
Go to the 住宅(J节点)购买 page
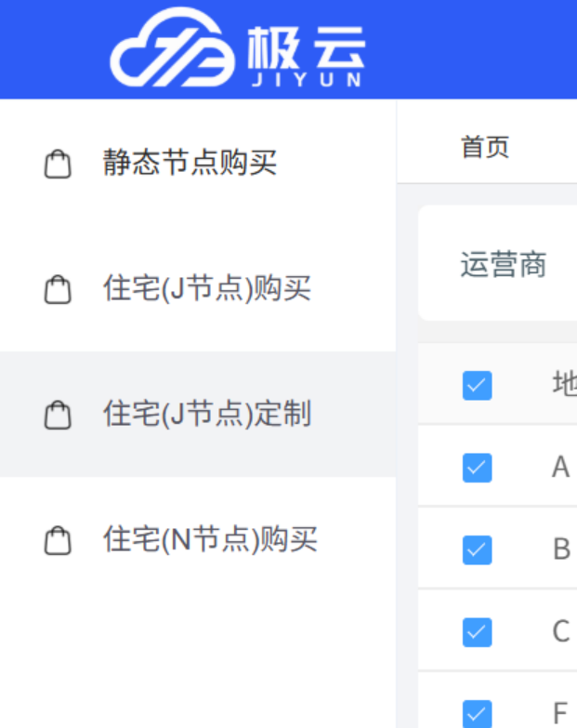[x=206, y=289]
